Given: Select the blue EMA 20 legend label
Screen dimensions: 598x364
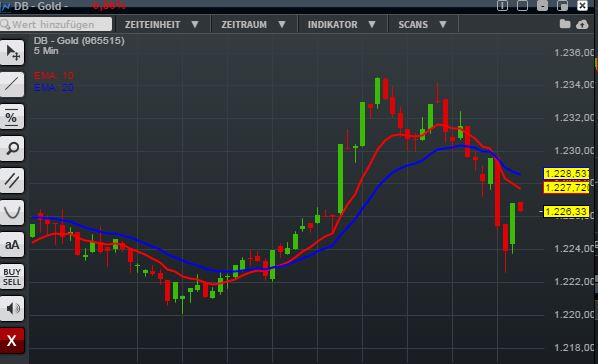Looking at the screenshot, I should pos(54,88).
